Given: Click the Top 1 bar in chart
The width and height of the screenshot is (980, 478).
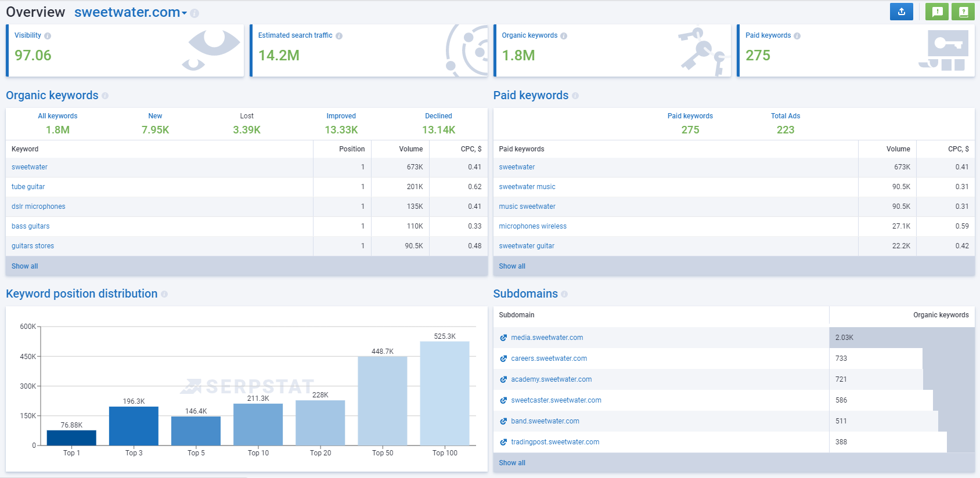Looking at the screenshot, I should 71,438.
